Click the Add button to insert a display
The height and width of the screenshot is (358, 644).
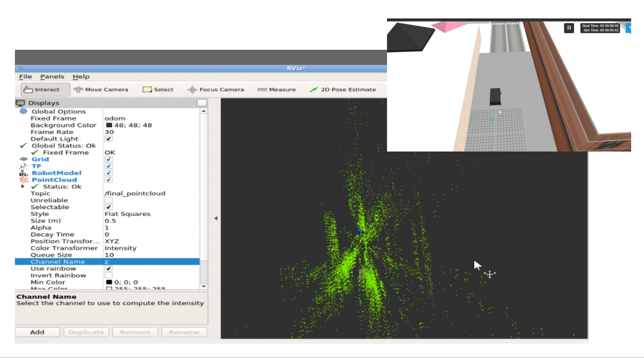(x=38, y=332)
